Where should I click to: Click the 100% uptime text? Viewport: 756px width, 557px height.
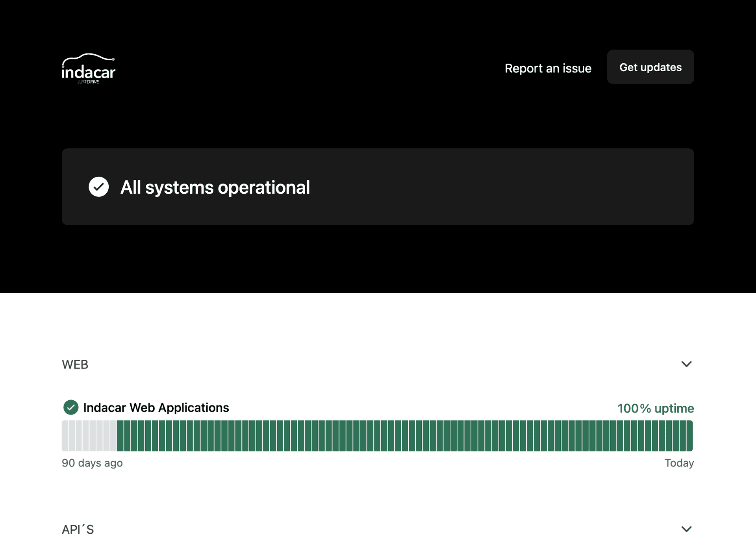[655, 408]
